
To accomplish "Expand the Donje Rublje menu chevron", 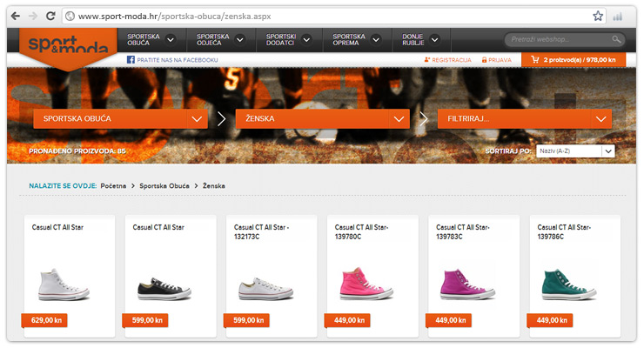I will point(434,40).
